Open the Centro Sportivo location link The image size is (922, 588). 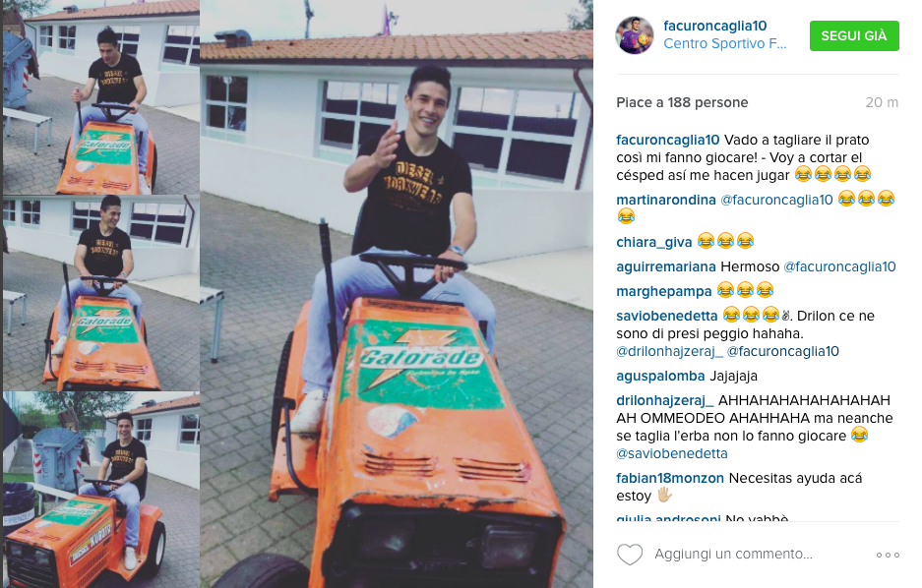[x=724, y=43]
